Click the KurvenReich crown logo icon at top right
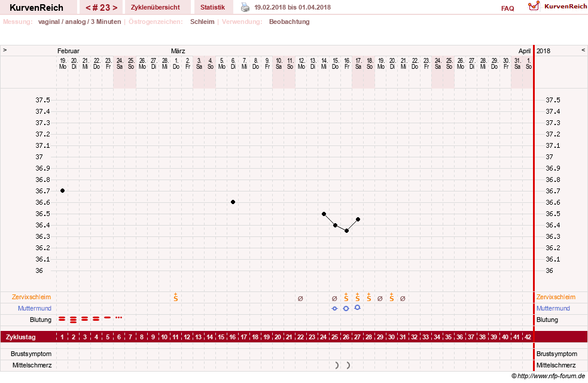The width and height of the screenshot is (588, 383). [x=534, y=6]
